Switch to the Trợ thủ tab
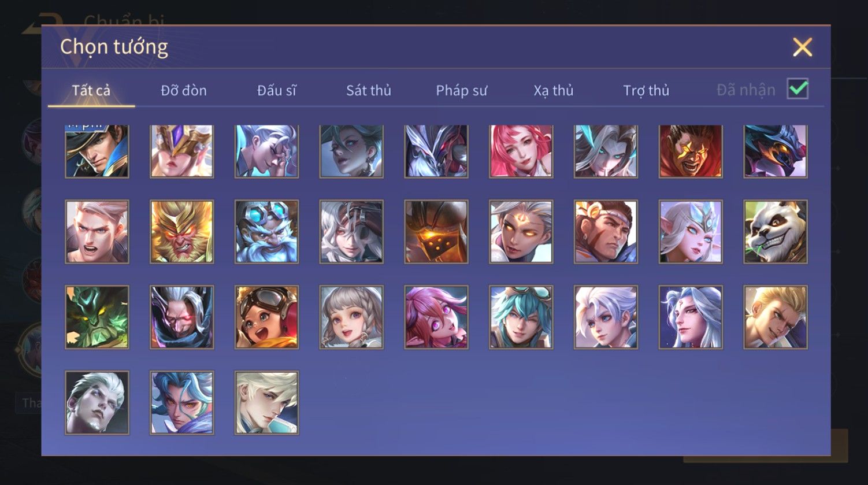The image size is (868, 485). click(x=646, y=91)
